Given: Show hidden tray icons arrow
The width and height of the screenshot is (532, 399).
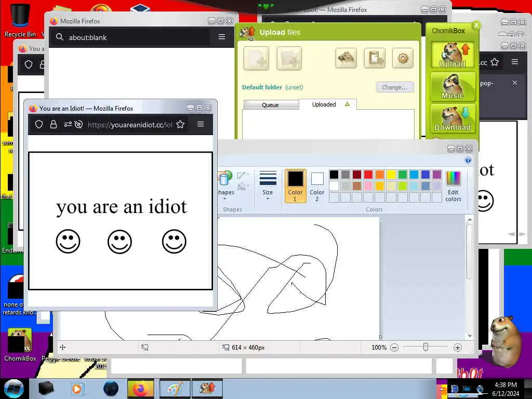Looking at the screenshot, I should tap(442, 389).
